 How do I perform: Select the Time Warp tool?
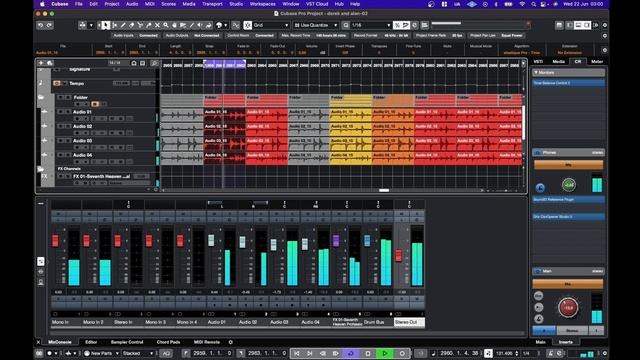(183, 25)
